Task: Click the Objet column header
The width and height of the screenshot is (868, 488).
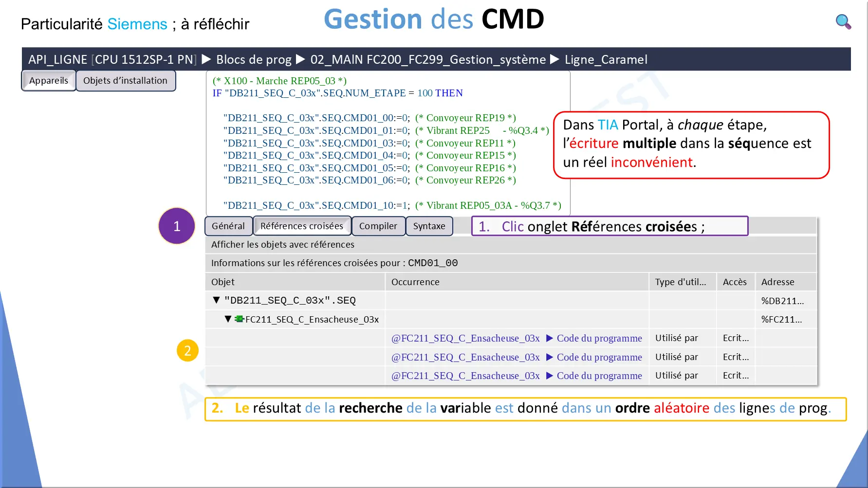Action: click(x=295, y=282)
